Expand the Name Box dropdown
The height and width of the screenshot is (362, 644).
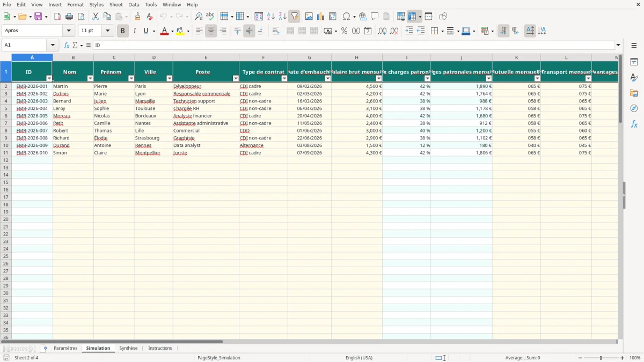(x=53, y=45)
